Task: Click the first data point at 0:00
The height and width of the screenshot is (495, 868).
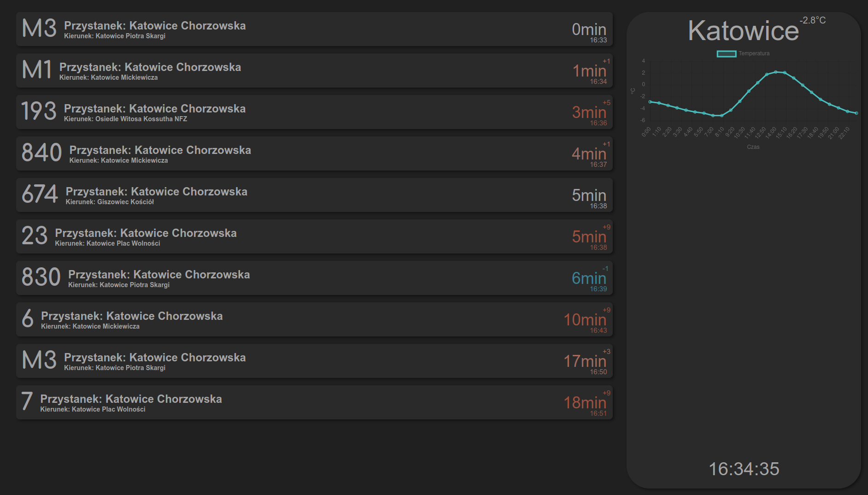Action: coord(650,102)
